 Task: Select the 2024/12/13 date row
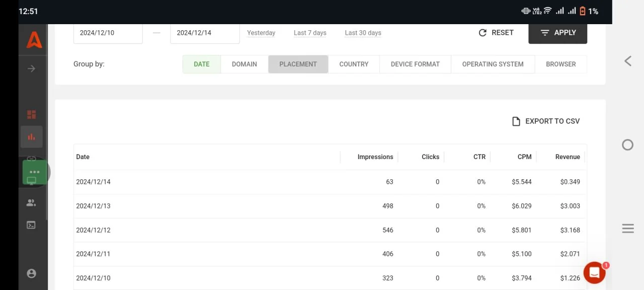[330, 206]
